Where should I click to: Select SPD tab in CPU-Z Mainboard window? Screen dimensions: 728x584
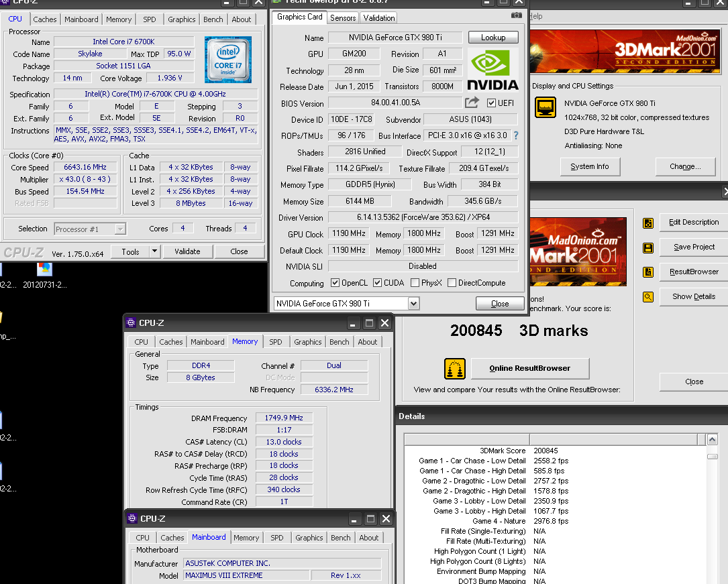coord(276,538)
